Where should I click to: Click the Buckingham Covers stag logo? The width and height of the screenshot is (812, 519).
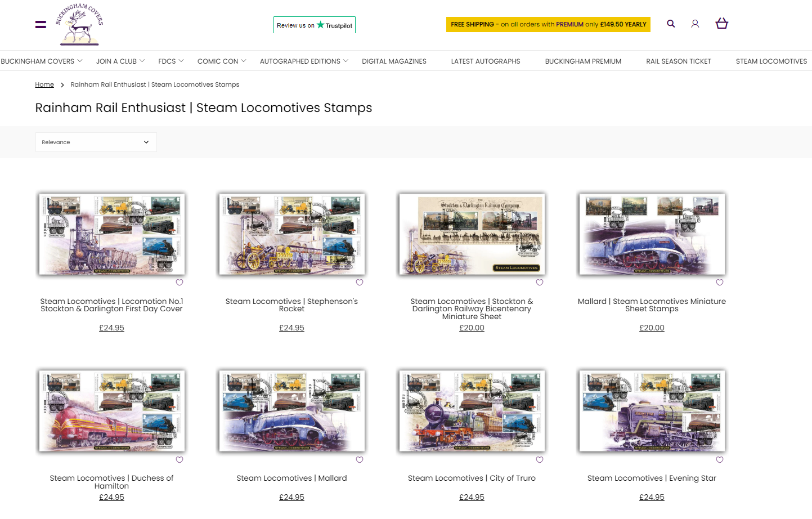(x=79, y=24)
